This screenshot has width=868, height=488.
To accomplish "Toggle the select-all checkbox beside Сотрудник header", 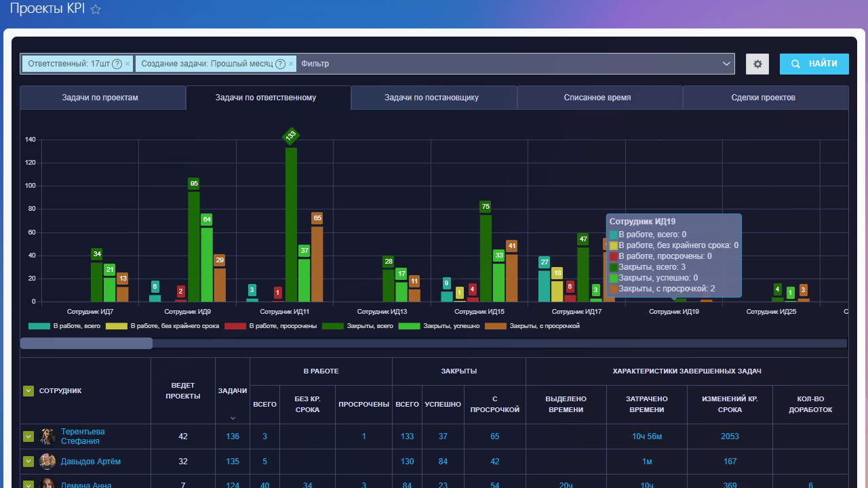I will pos(28,390).
